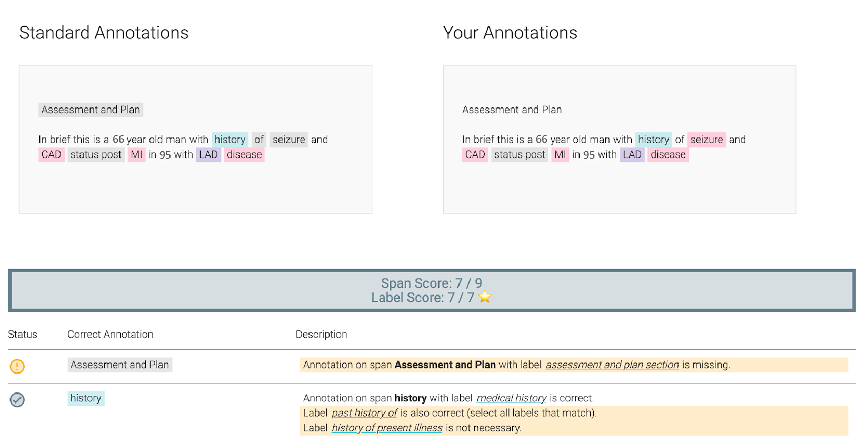Click 'Assessment and Plan' text in Your Annotations
Viewport: 868px width, 442px height.
(x=512, y=110)
